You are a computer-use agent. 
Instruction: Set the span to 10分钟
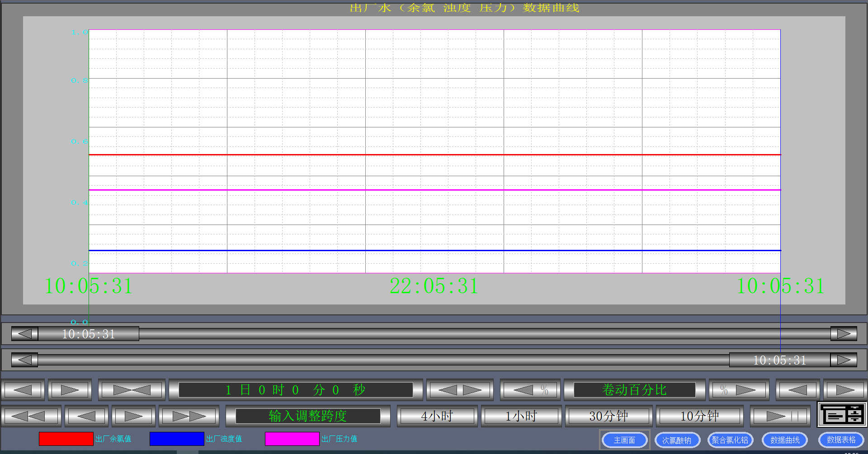[700, 416]
